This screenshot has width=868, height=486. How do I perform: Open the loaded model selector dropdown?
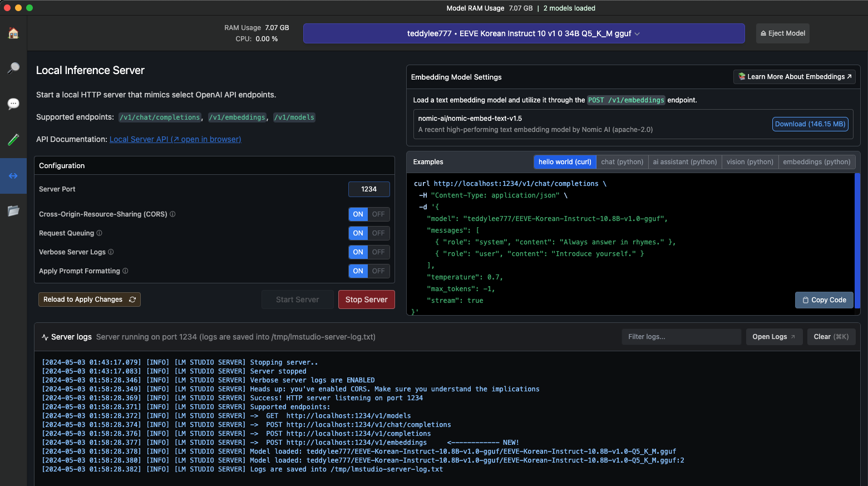[x=524, y=33]
